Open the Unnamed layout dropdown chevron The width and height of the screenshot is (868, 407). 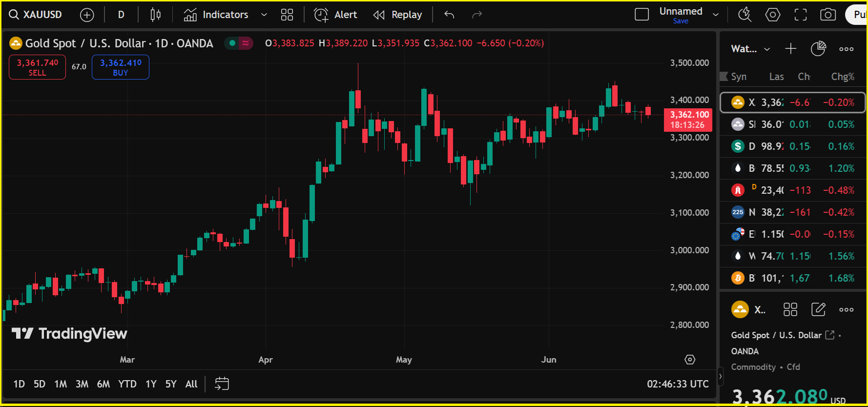(x=716, y=15)
